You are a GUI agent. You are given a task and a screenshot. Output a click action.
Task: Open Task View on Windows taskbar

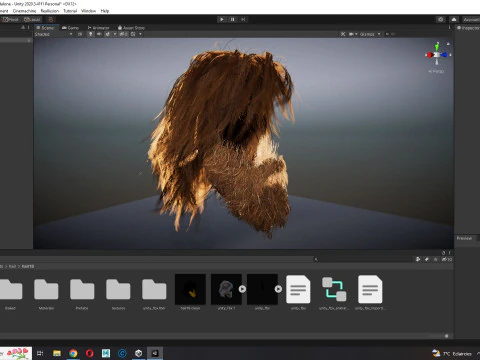(x=40, y=353)
